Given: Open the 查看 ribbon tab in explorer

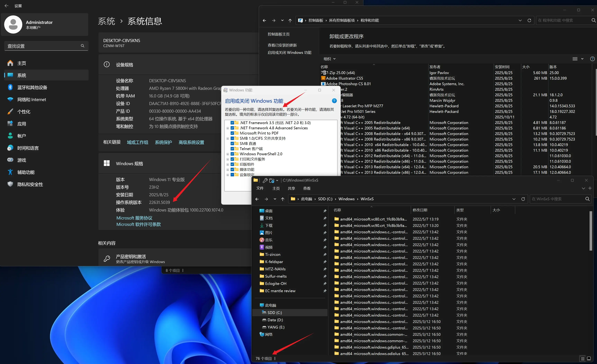Looking at the screenshot, I should 307,188.
